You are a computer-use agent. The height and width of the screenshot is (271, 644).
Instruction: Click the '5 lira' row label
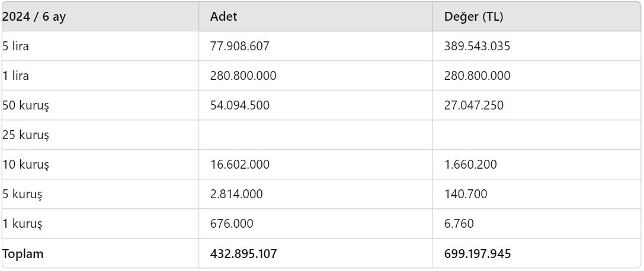[15, 46]
